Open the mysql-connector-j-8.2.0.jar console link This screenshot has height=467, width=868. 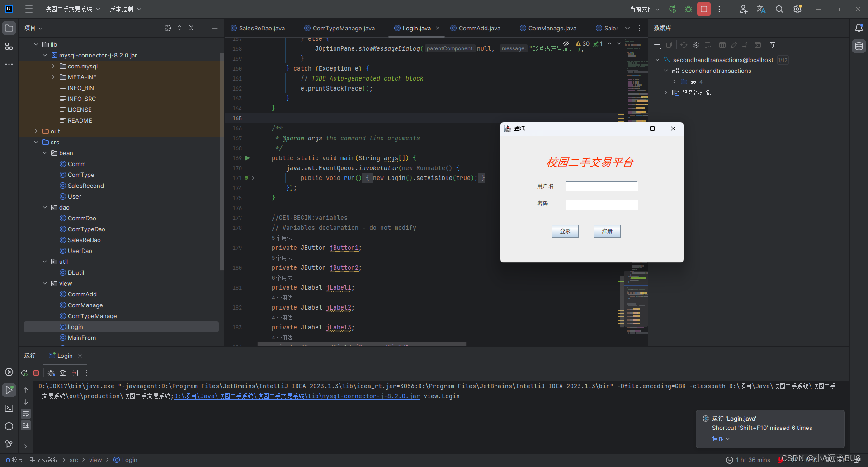(x=297, y=396)
